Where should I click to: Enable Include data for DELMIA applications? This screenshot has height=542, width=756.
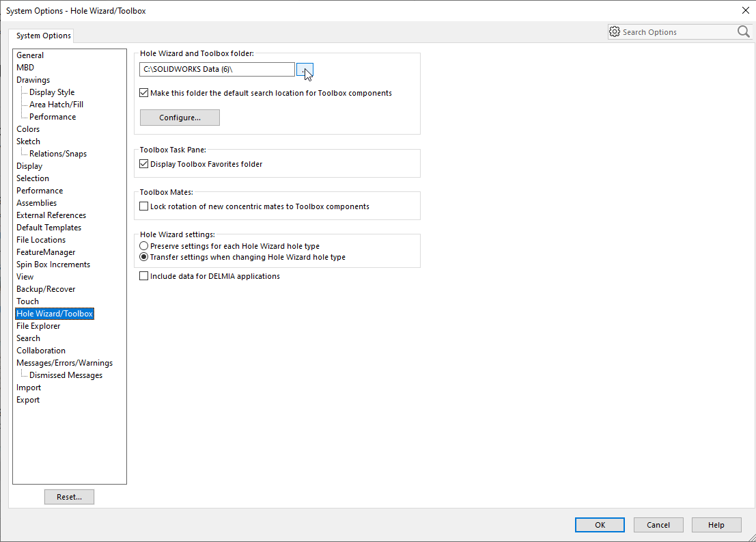point(144,276)
